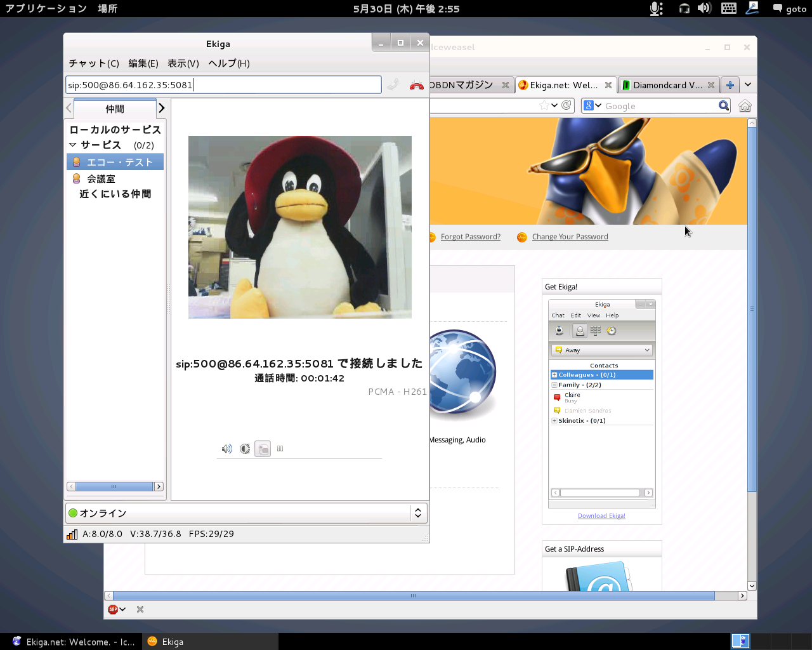Adjust speaker volume in the call panel
Screen dimensions: 812x650
point(226,449)
